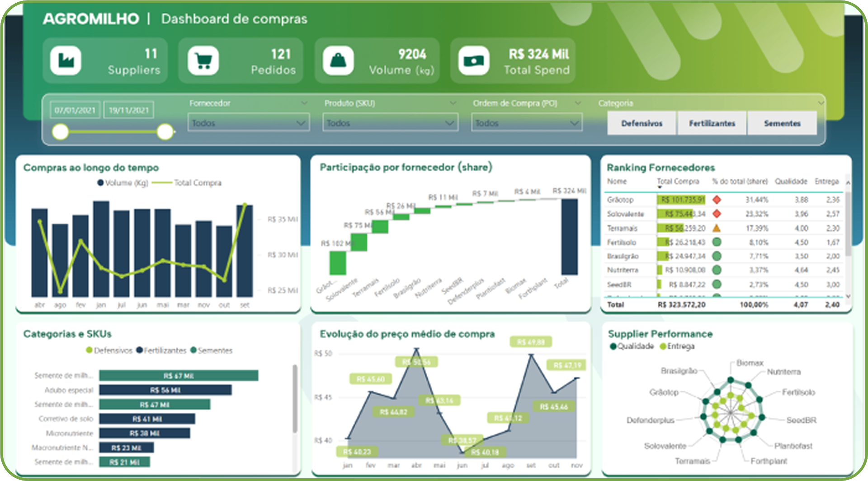This screenshot has width=868, height=481.
Task: Open the Fornecedor Todos dropdown
Action: [x=249, y=123]
